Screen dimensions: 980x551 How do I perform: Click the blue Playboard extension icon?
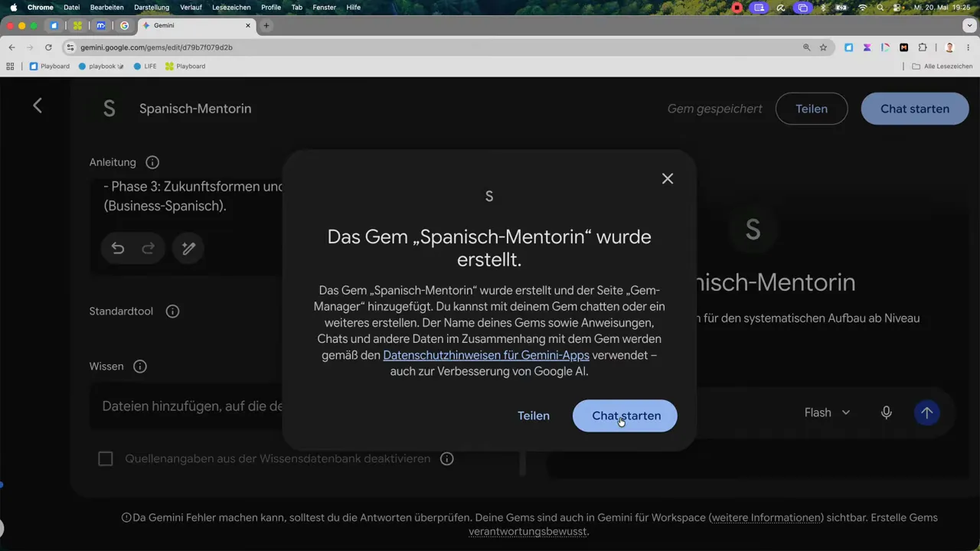coord(848,47)
